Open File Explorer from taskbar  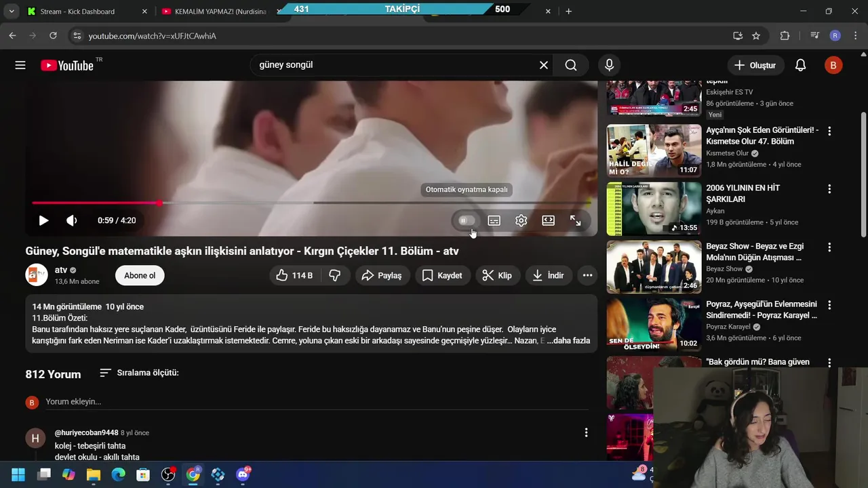coord(93,474)
